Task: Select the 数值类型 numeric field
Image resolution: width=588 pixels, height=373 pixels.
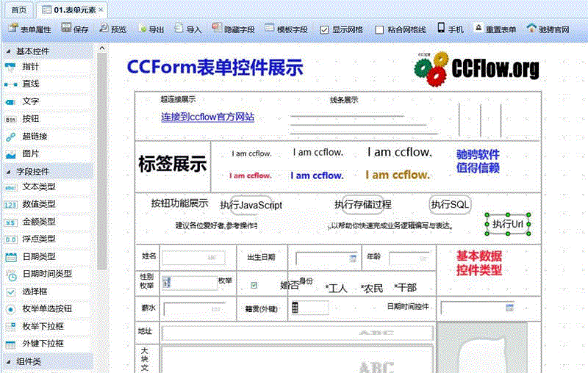Action: [38, 204]
